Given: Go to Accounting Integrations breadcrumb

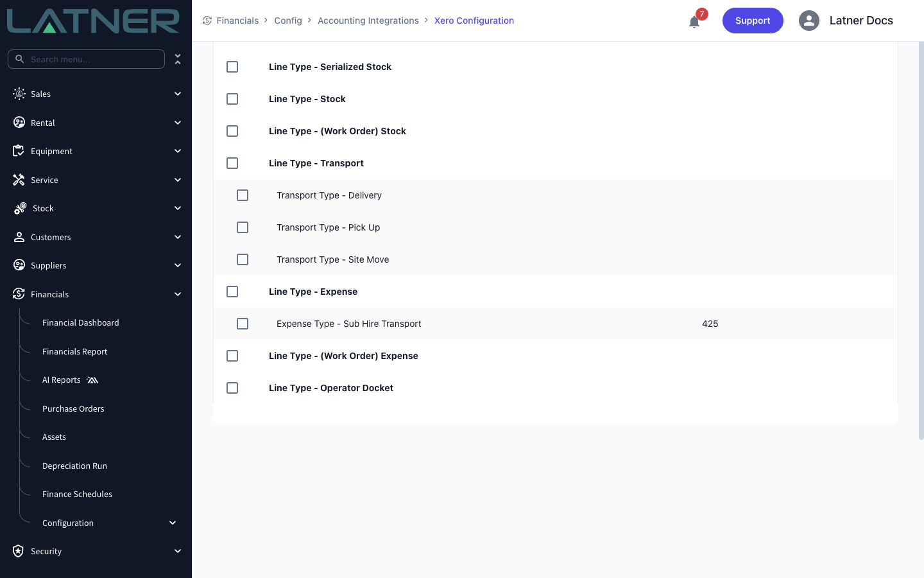Looking at the screenshot, I should 368,21.
